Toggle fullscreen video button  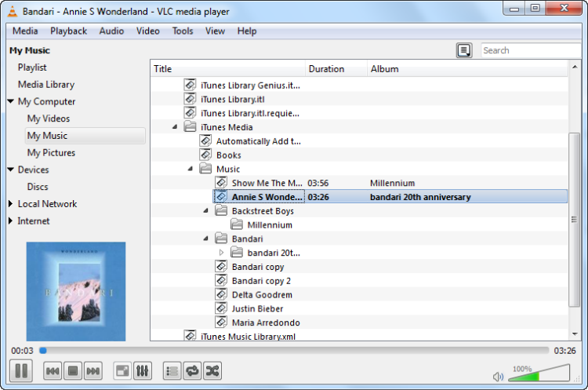point(122,371)
